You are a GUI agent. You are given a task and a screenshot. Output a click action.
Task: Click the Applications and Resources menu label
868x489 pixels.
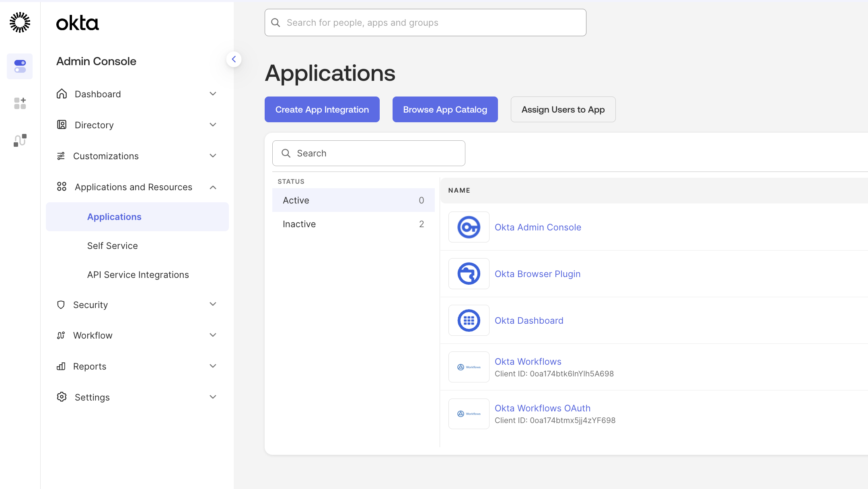coord(134,187)
